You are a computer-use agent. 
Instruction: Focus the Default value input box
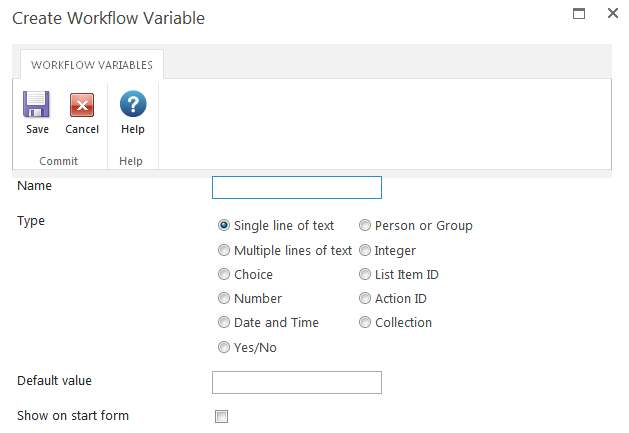point(297,383)
